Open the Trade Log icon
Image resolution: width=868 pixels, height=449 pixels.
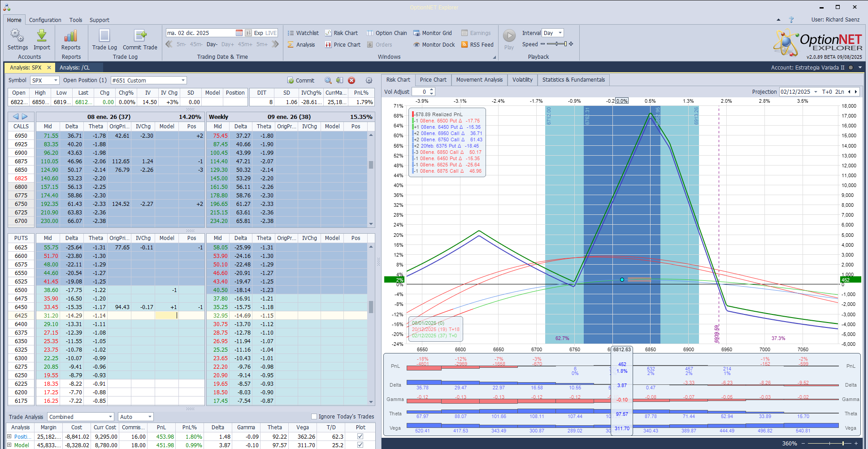point(104,39)
